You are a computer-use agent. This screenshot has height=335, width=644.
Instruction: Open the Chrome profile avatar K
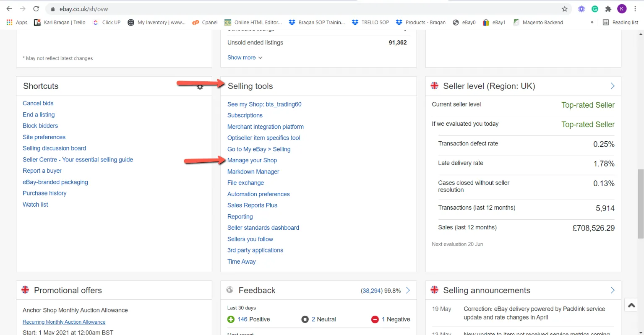pyautogui.click(x=622, y=9)
